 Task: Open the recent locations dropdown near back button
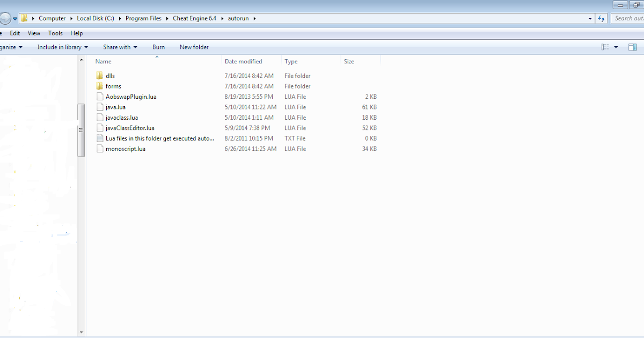[x=16, y=18]
